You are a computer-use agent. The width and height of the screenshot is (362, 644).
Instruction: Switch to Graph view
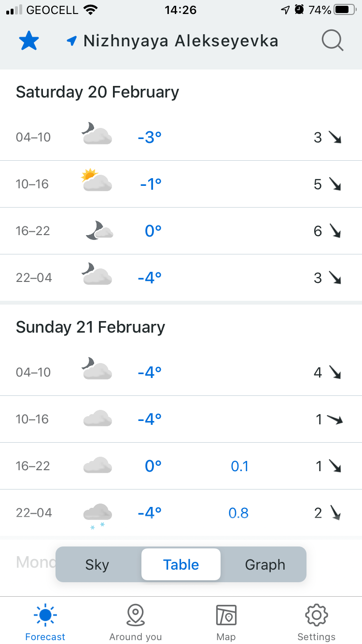point(265,564)
